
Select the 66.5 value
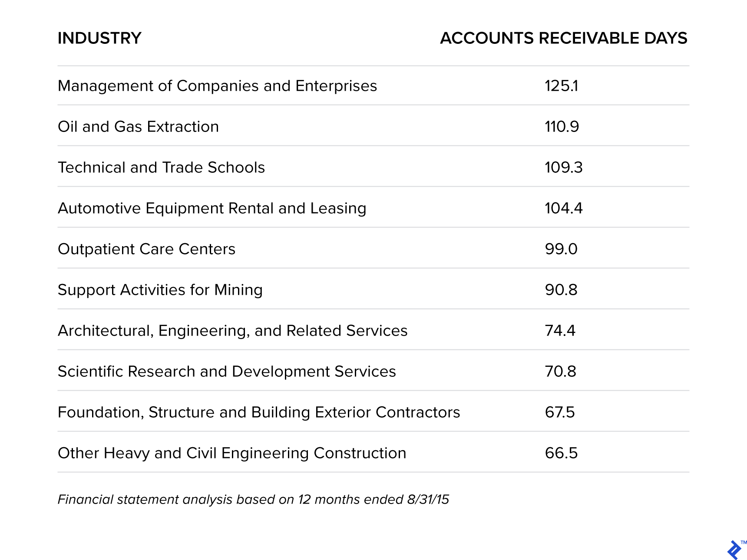point(561,453)
